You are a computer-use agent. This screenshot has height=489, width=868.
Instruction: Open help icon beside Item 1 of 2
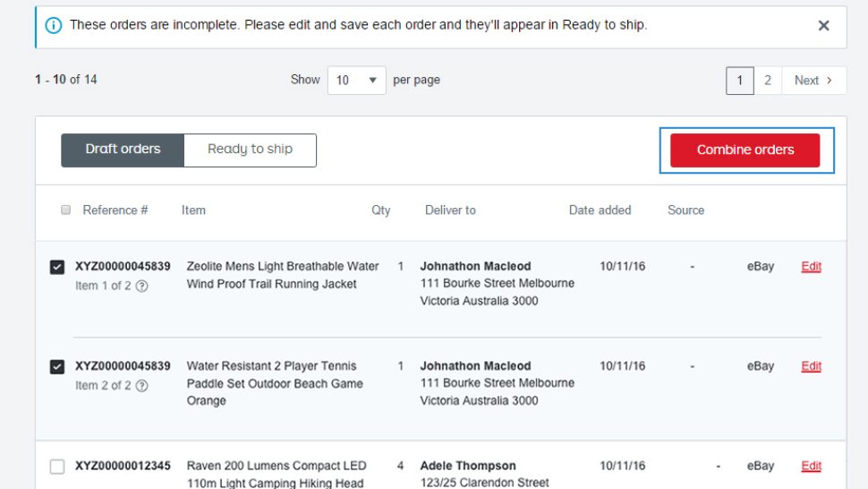click(x=141, y=287)
